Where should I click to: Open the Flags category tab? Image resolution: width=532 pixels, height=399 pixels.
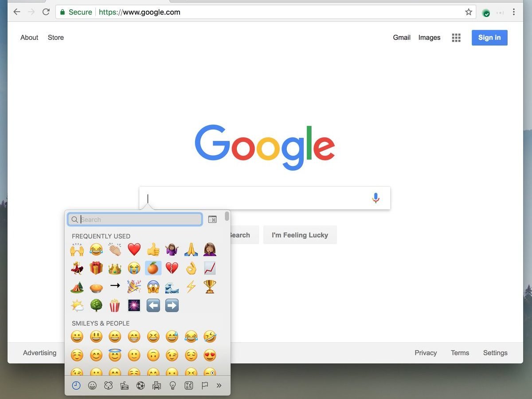tap(205, 386)
